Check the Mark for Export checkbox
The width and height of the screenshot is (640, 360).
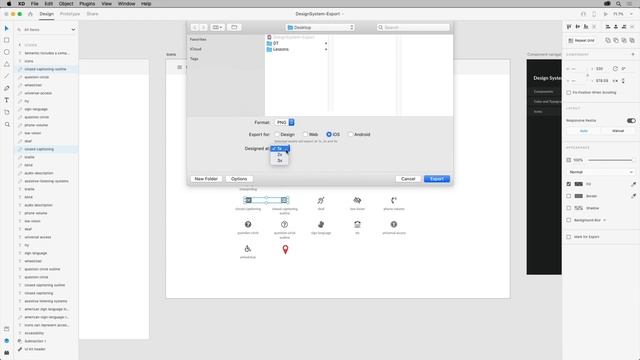pyautogui.click(x=569, y=237)
